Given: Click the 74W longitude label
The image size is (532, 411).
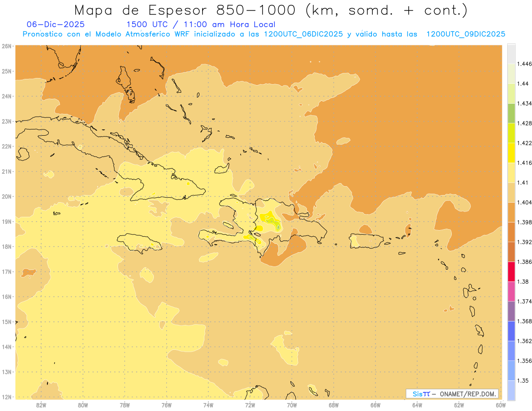Looking at the screenshot, I should click(208, 405).
